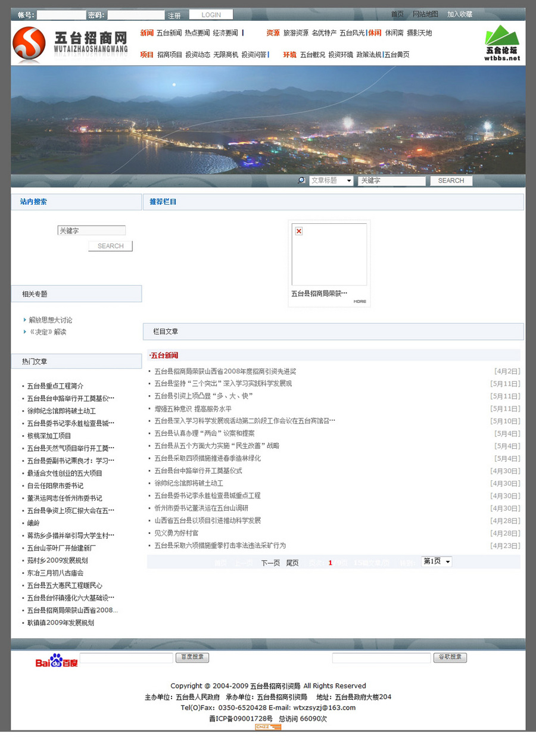
Task: Open the hot article 东冶三月初八古庙会
Action: 55,573
